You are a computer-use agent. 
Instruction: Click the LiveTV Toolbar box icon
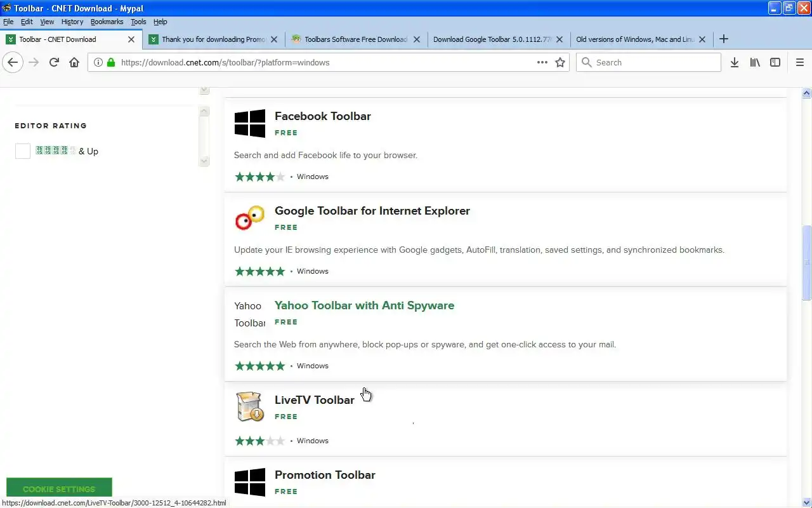click(250, 407)
